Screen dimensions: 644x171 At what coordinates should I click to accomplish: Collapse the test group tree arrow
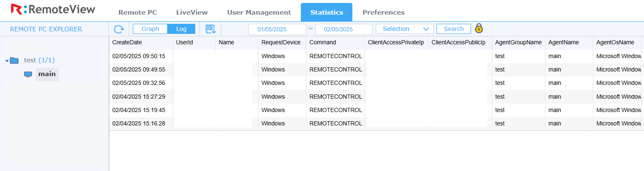click(7, 61)
